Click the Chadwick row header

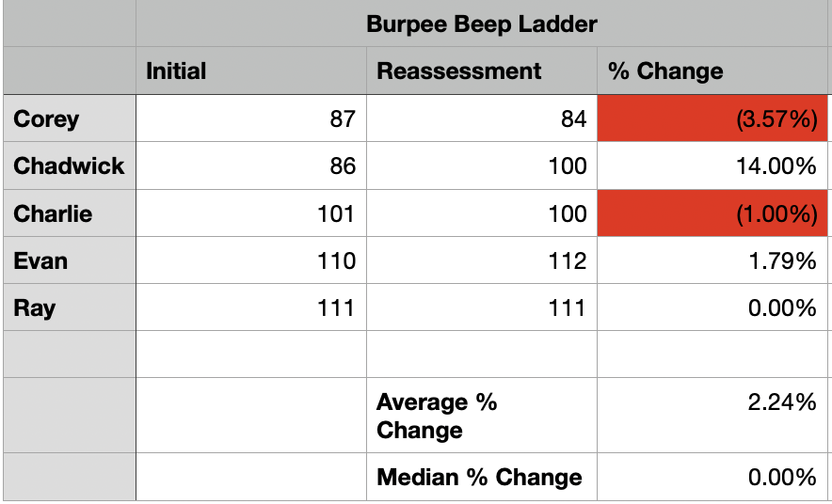pyautogui.click(x=70, y=166)
